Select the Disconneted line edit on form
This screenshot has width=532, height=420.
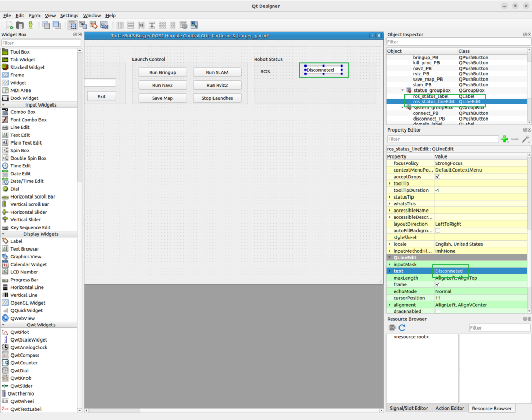[323, 70]
